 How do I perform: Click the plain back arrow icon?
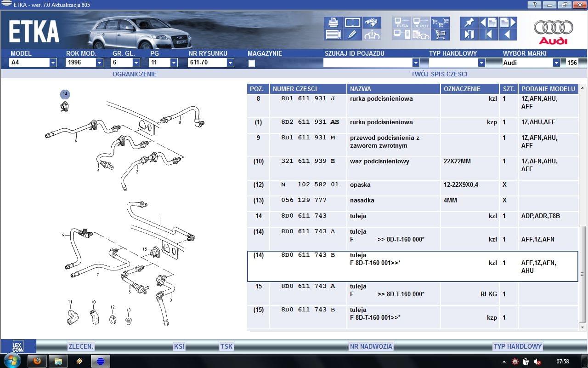point(508,34)
